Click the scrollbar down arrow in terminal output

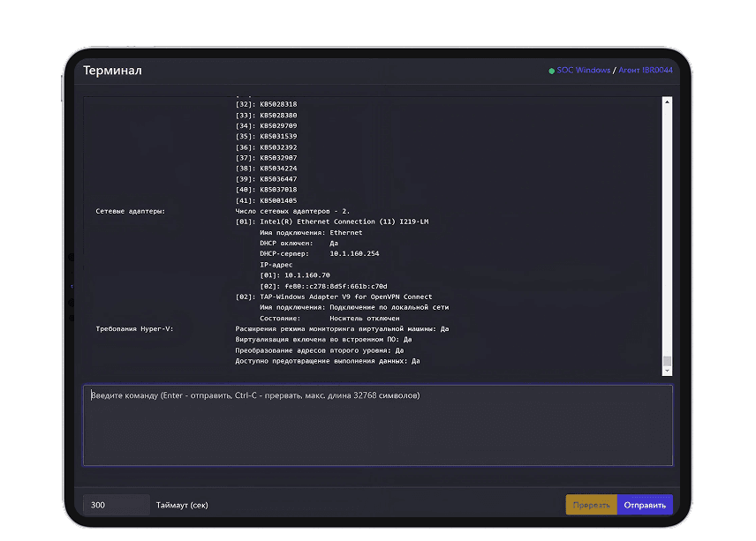click(668, 372)
